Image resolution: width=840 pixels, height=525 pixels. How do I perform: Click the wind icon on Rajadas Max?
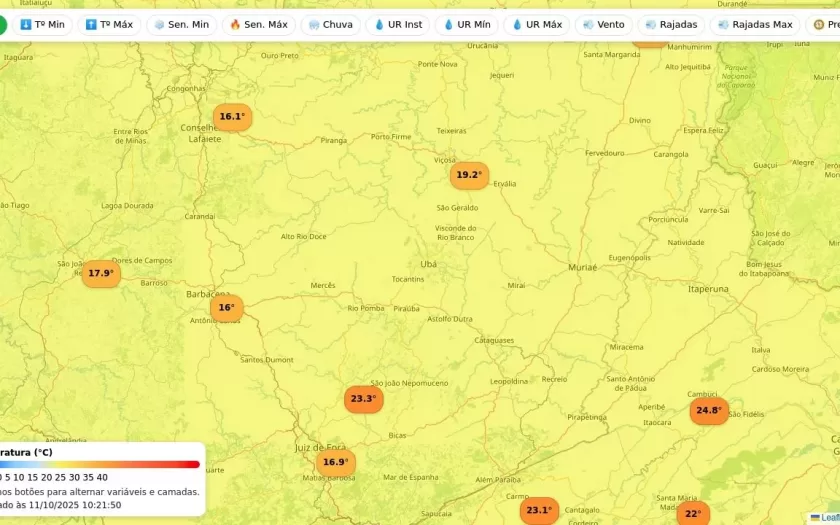(x=723, y=25)
